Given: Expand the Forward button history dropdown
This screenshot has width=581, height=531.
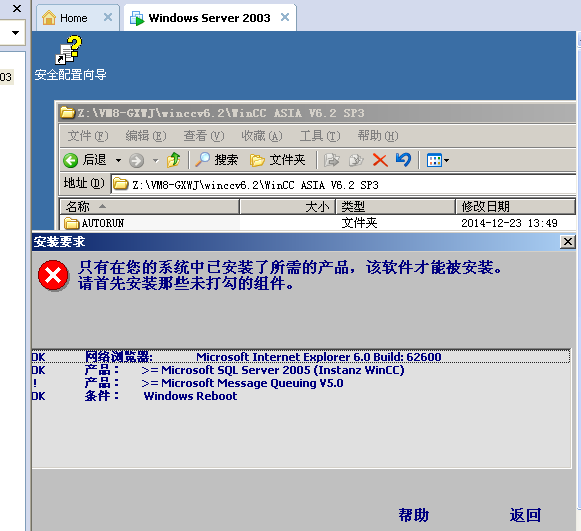Looking at the screenshot, I should click(156, 160).
